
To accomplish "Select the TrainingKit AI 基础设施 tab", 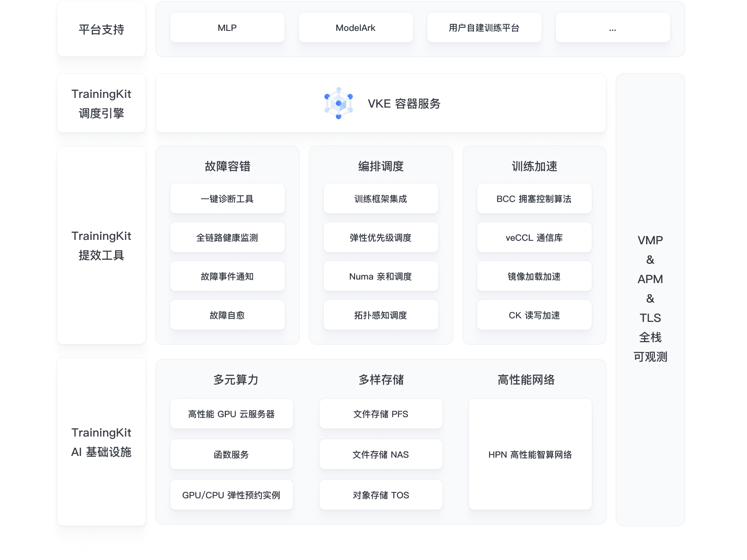I will tap(101, 442).
